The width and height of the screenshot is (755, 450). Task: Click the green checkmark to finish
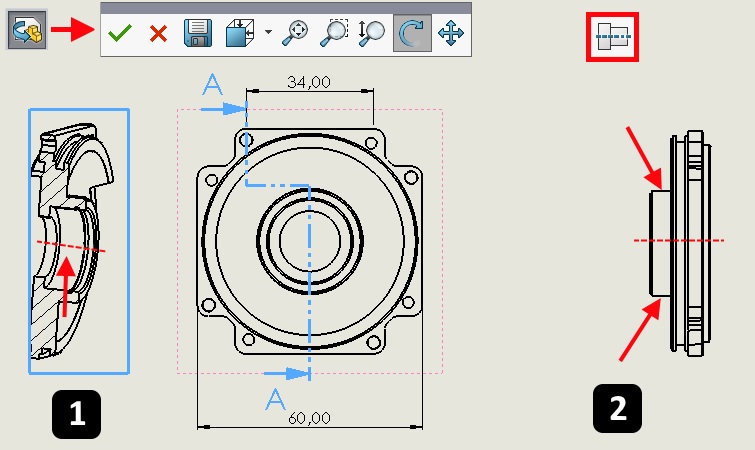pyautogui.click(x=120, y=33)
